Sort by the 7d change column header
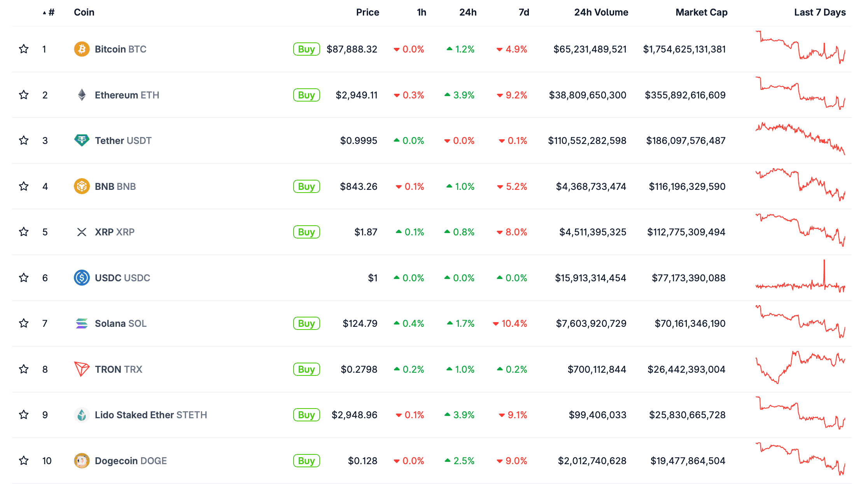868x484 pixels. tap(524, 12)
